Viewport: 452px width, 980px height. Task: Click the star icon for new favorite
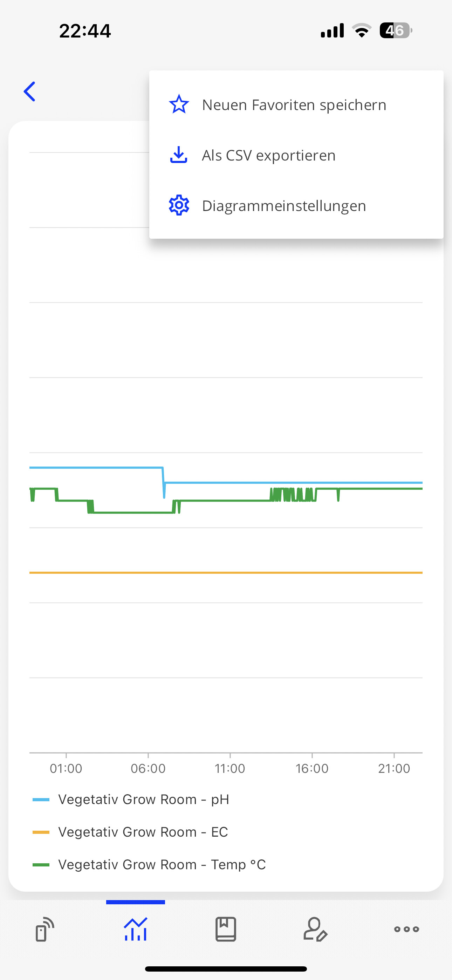pos(179,104)
